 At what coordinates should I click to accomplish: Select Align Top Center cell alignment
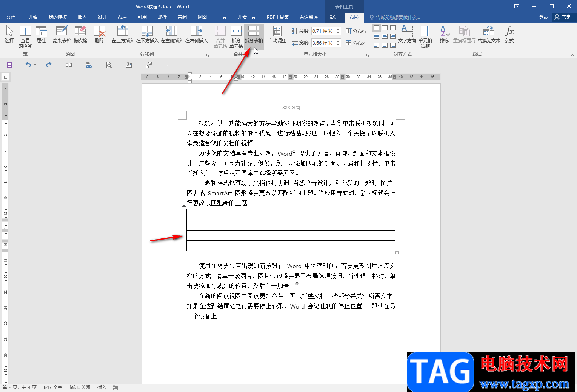click(385, 28)
